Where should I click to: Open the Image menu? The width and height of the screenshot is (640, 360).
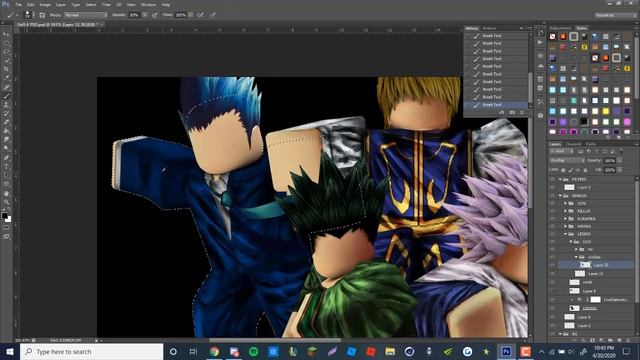(45, 4)
